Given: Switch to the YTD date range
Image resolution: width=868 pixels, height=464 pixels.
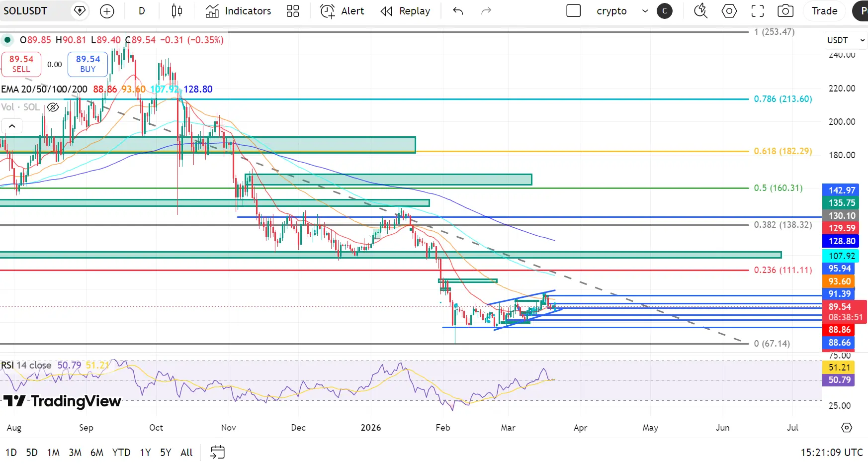Looking at the screenshot, I should [x=121, y=452].
